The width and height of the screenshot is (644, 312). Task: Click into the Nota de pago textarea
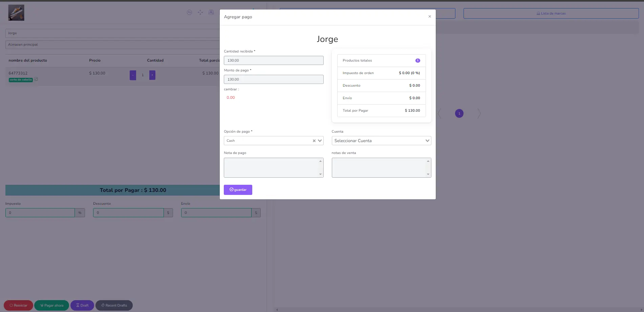point(271,168)
